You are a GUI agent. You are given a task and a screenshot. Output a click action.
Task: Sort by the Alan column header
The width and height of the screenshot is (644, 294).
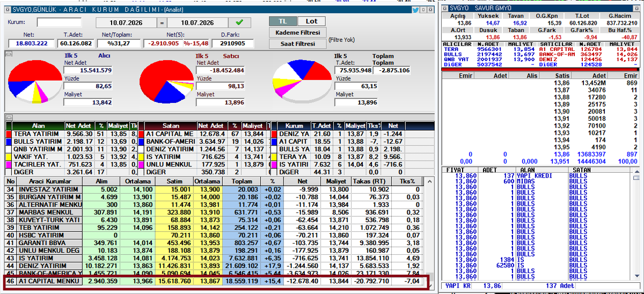(39, 126)
